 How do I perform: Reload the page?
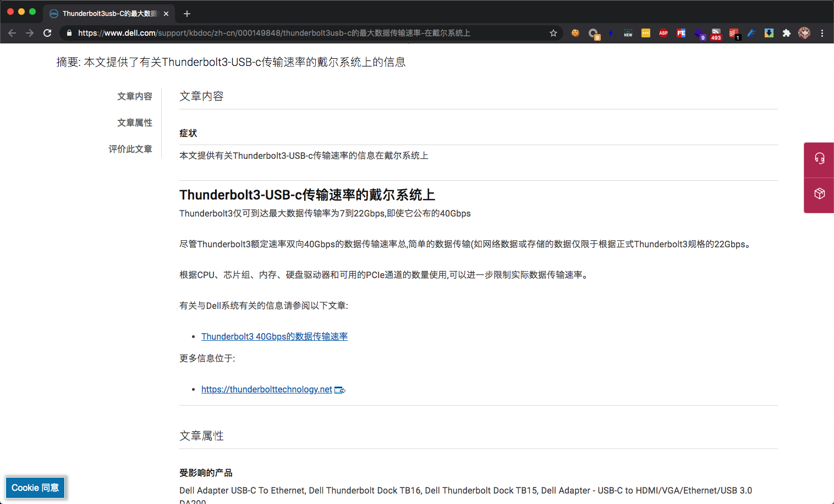tap(47, 33)
